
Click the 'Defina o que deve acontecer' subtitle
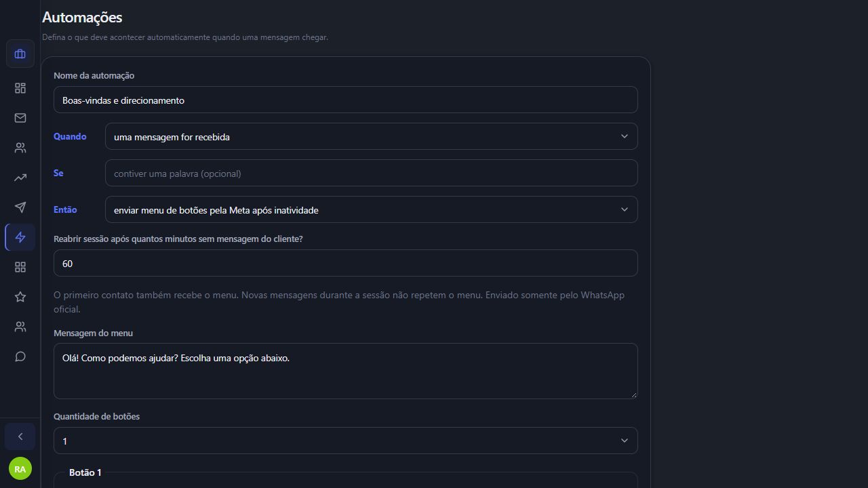coord(185,37)
